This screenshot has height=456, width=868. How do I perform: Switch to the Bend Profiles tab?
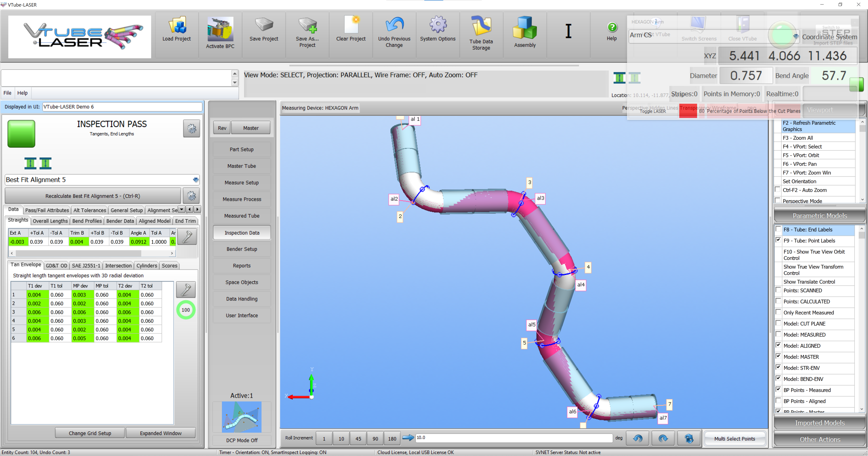tap(87, 221)
